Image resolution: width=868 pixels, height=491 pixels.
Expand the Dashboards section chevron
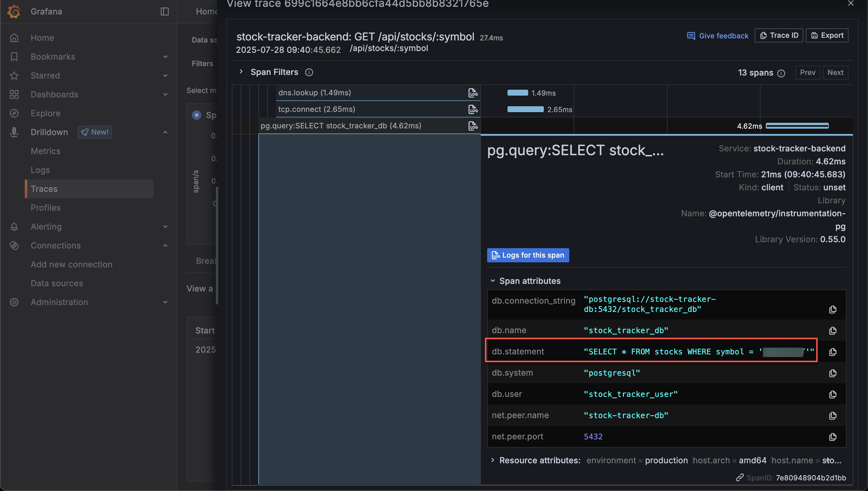(x=165, y=94)
